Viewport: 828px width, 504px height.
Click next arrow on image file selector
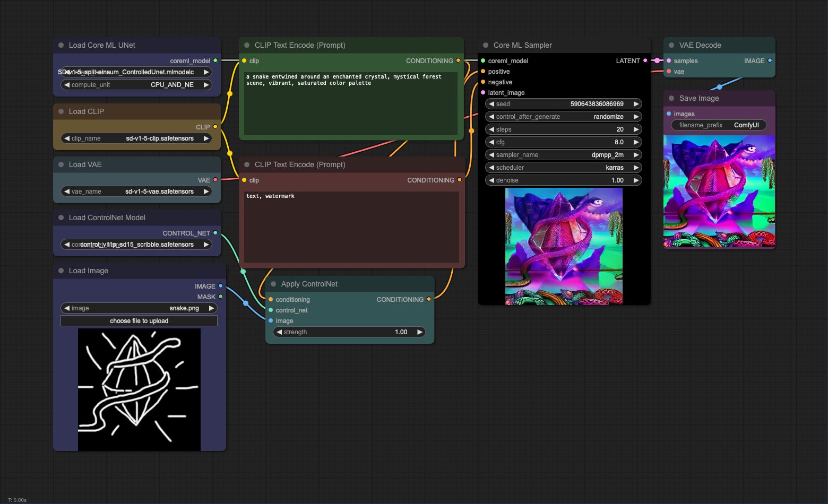click(x=212, y=308)
